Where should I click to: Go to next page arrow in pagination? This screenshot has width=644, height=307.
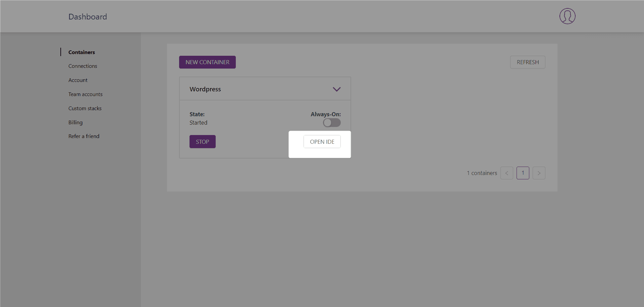pos(539,173)
